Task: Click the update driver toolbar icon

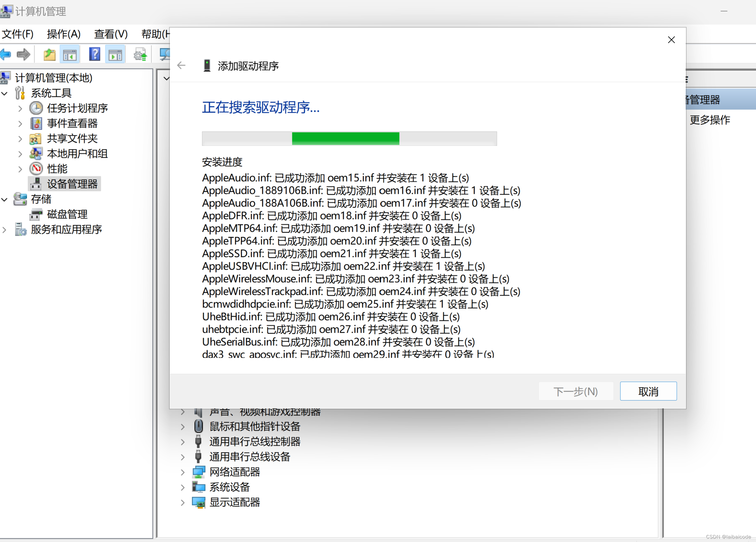Action: pyautogui.click(x=140, y=54)
